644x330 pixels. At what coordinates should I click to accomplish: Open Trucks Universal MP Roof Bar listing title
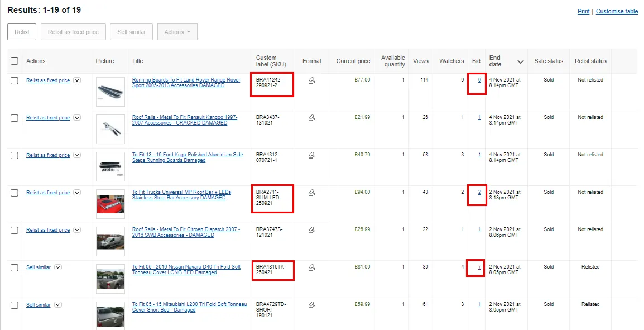(x=181, y=195)
